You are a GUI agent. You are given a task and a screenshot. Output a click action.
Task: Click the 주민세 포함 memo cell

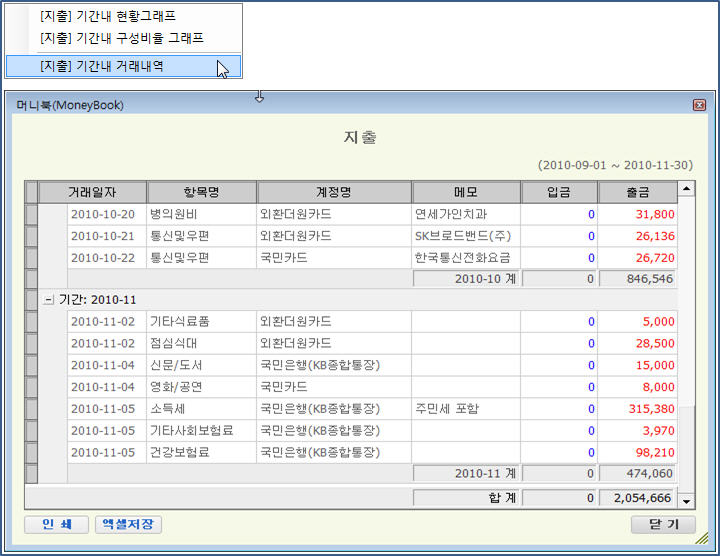pos(466,409)
